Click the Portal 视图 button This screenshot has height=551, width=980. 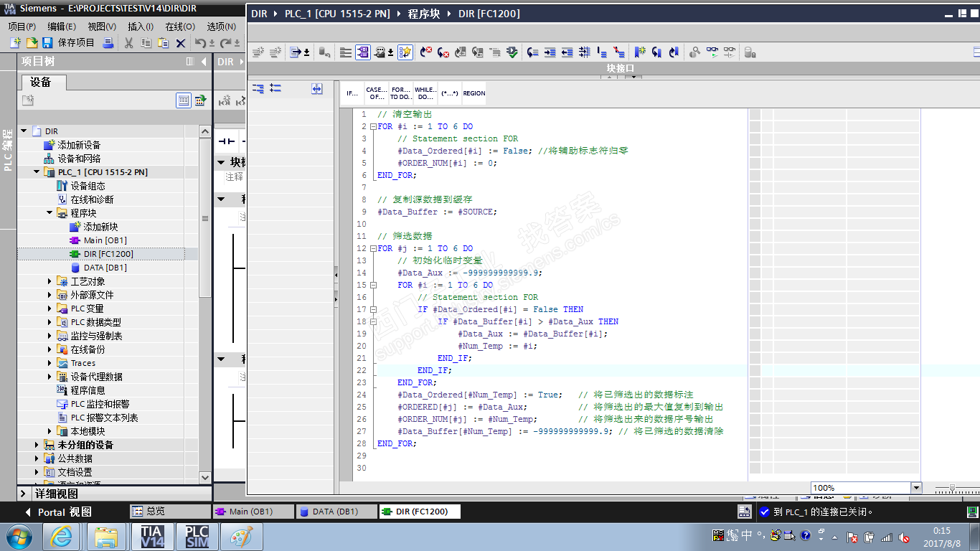(59, 512)
